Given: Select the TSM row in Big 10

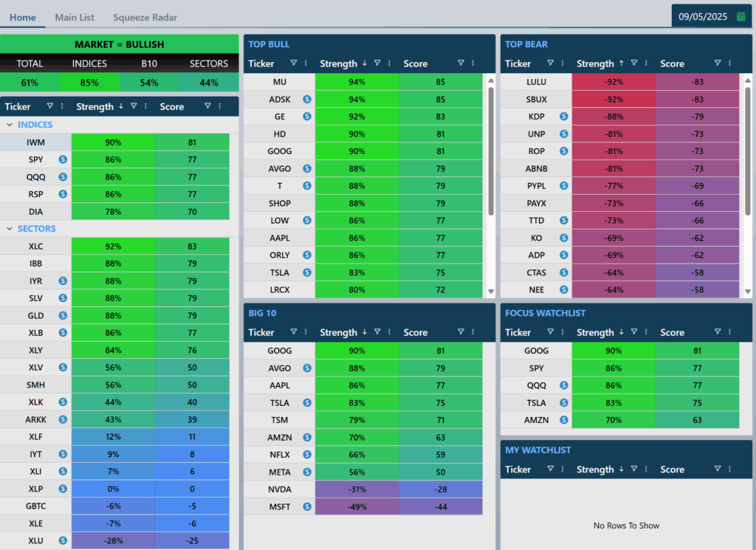Looking at the screenshot, I should pyautogui.click(x=363, y=420).
